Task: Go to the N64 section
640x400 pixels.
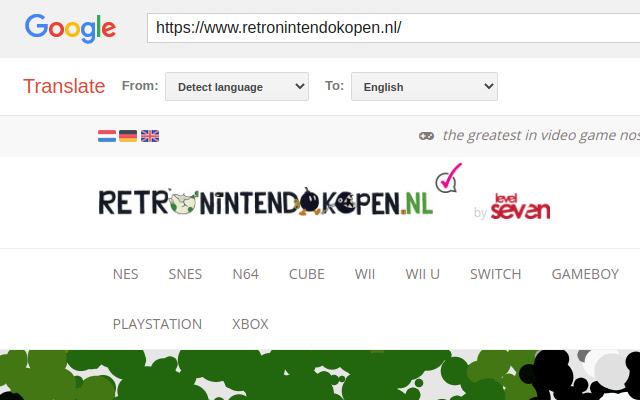Action: coord(245,274)
